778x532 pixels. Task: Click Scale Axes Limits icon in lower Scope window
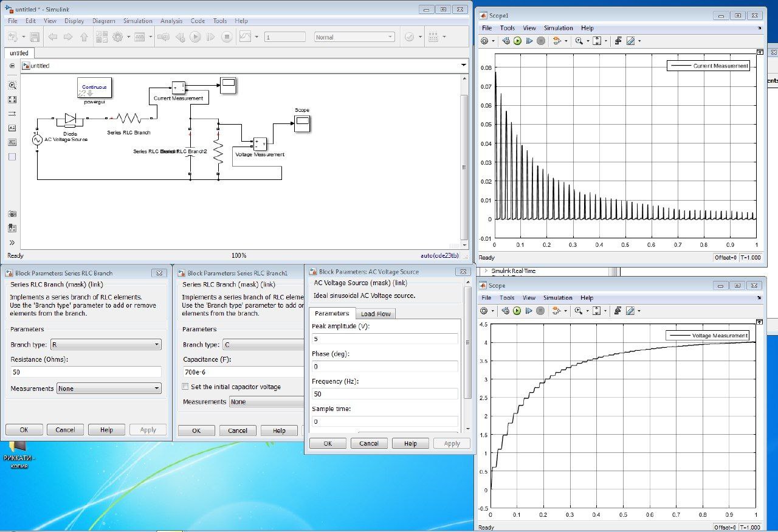coord(597,311)
